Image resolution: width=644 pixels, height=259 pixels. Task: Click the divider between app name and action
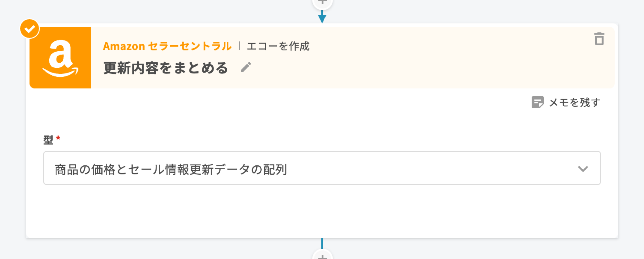[239, 46]
